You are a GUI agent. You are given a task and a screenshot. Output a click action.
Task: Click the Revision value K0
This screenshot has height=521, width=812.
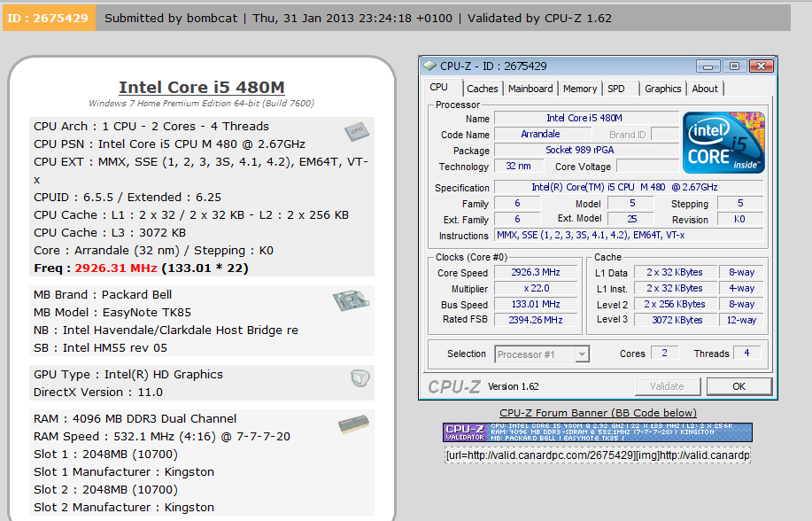[739, 219]
